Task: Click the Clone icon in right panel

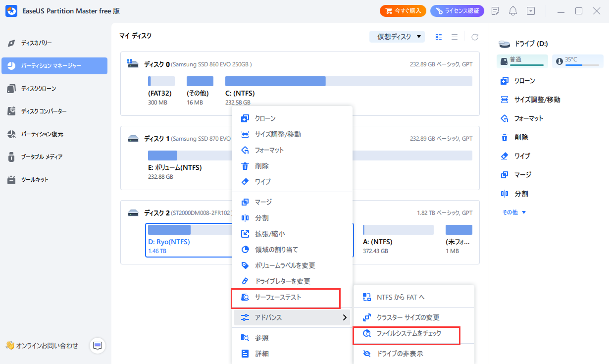Action: 505,81
